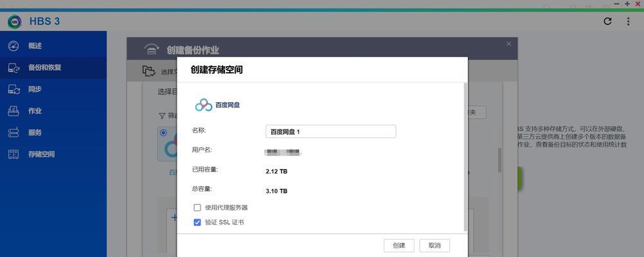Image resolution: width=644 pixels, height=257 pixels.
Task: Click the Services sidebar icon
Action: pos(13,132)
